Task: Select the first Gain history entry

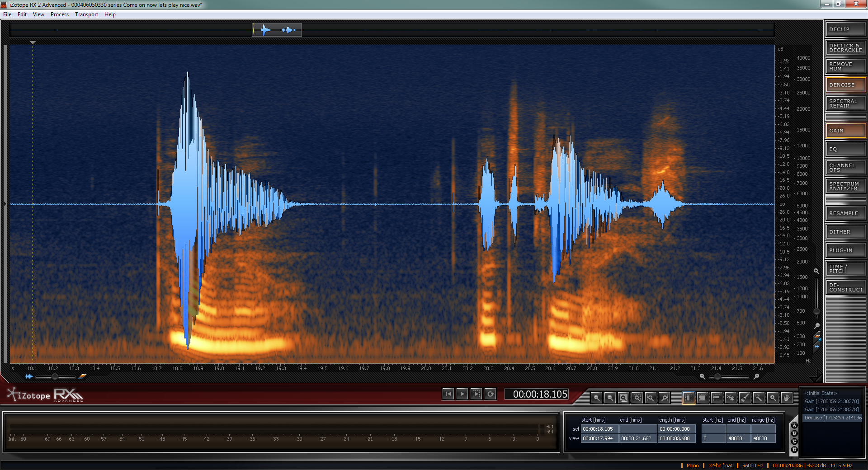Action: click(x=833, y=401)
